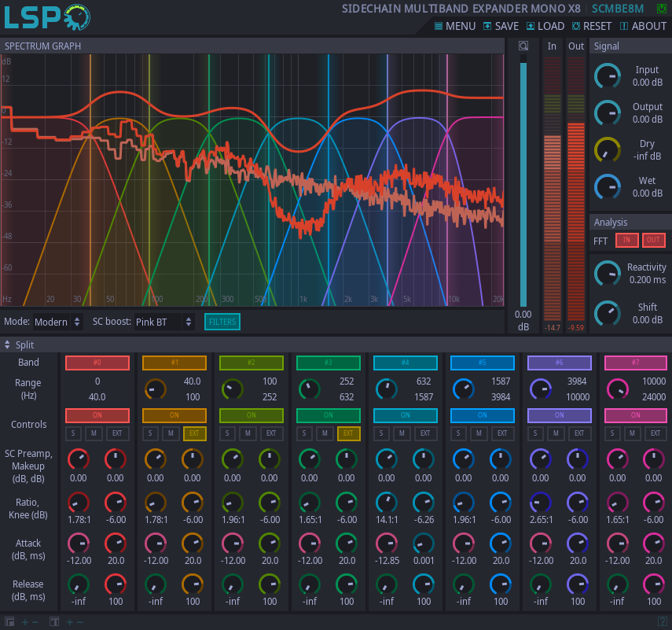672x630 pixels.
Task: Open the ABOUT menu item
Action: click(643, 26)
